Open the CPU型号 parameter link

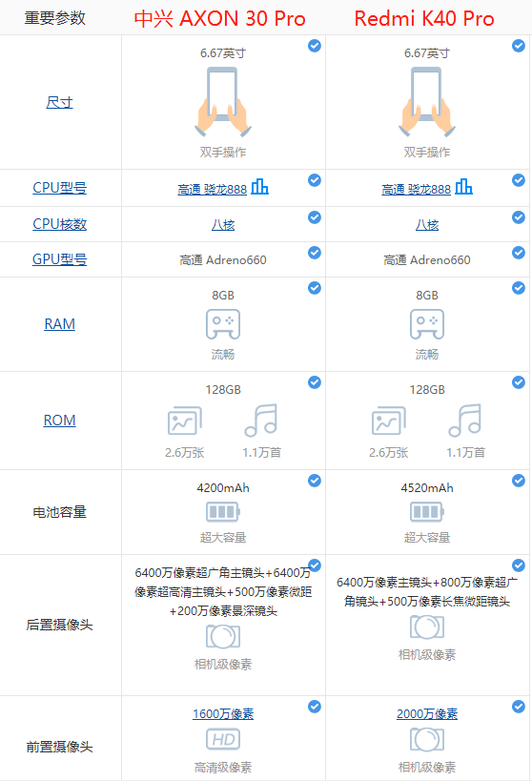(x=60, y=188)
